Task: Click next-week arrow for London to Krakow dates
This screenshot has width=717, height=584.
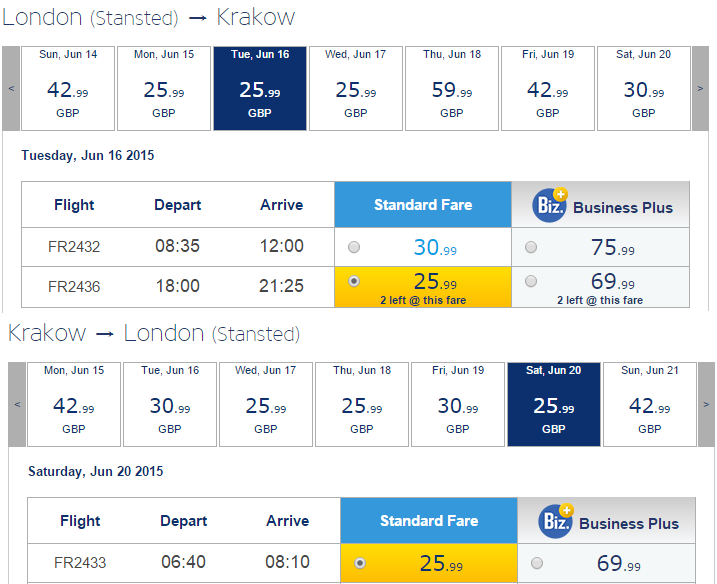Action: pyautogui.click(x=700, y=88)
